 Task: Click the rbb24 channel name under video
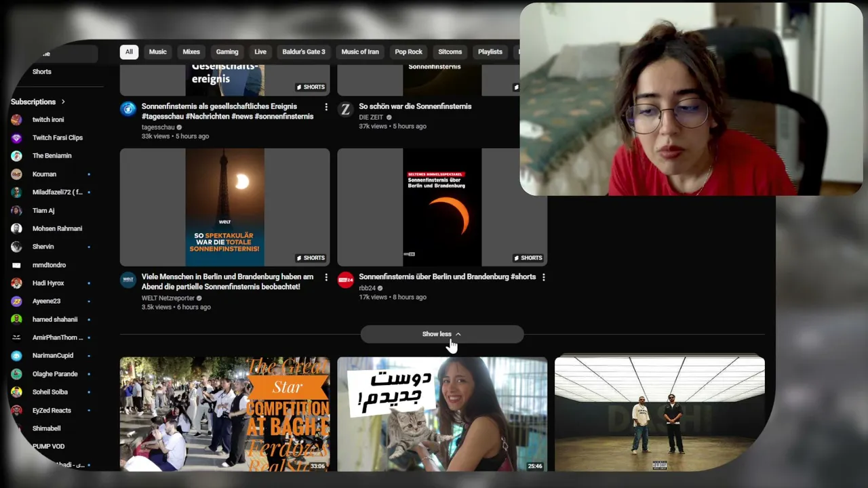tap(367, 288)
